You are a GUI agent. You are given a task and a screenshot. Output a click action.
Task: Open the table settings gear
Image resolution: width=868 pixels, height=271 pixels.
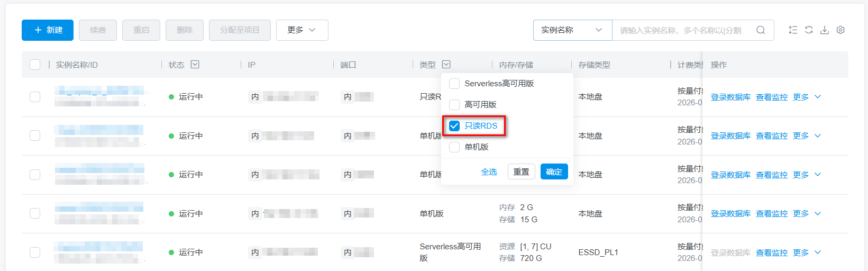point(840,30)
